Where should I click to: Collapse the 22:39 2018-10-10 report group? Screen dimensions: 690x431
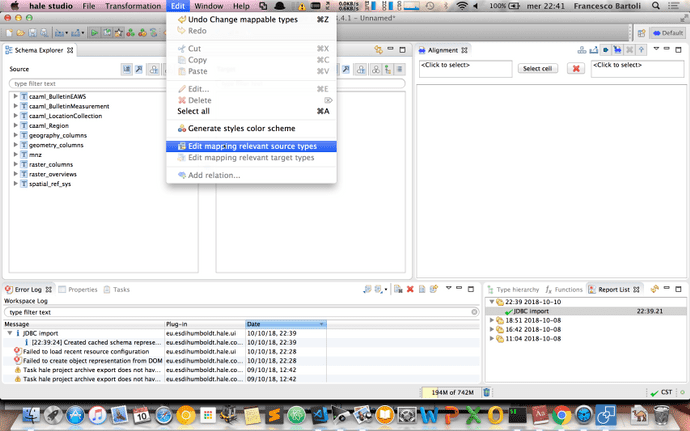click(490, 300)
